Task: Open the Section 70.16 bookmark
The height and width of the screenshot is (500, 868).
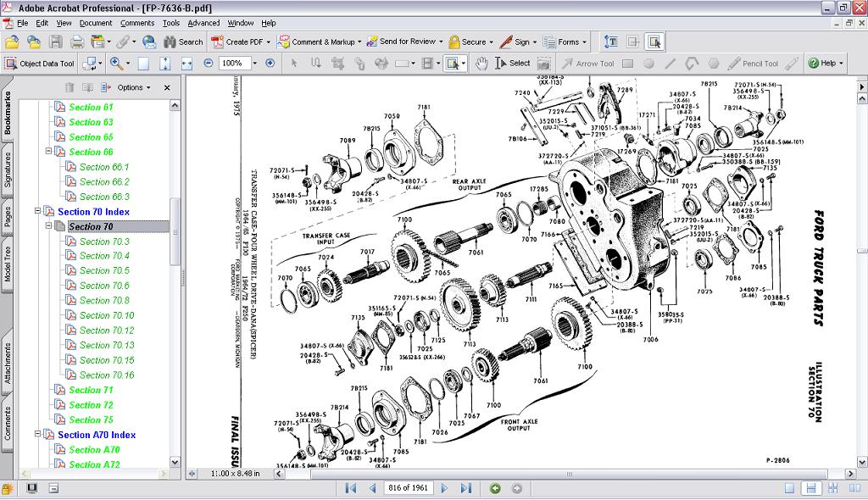Action: click(x=107, y=375)
